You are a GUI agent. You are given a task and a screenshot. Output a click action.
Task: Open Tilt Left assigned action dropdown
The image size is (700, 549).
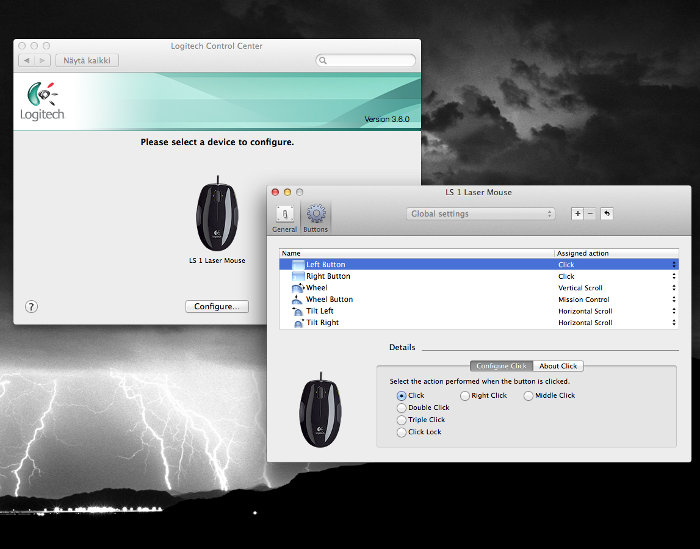(674, 311)
